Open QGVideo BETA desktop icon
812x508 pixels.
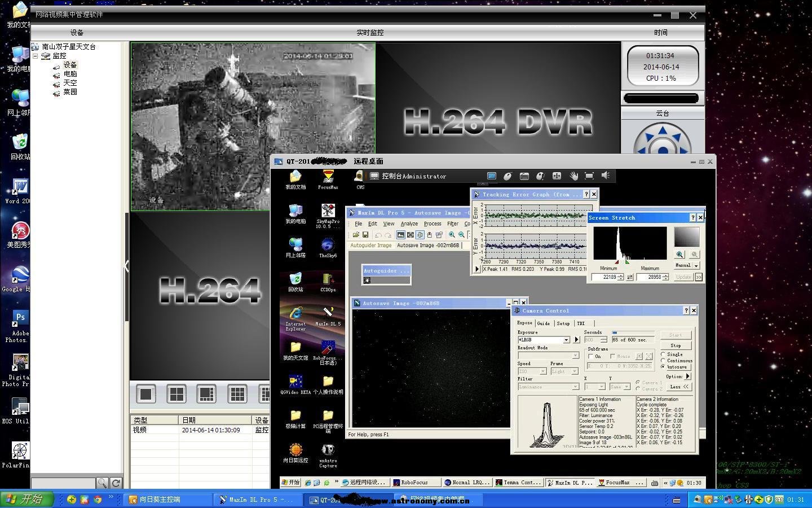295,384
